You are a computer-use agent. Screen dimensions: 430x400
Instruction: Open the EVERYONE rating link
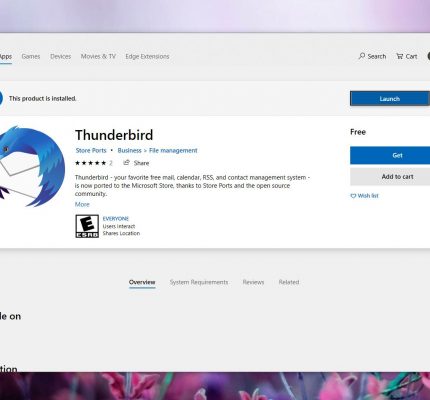[x=116, y=219]
